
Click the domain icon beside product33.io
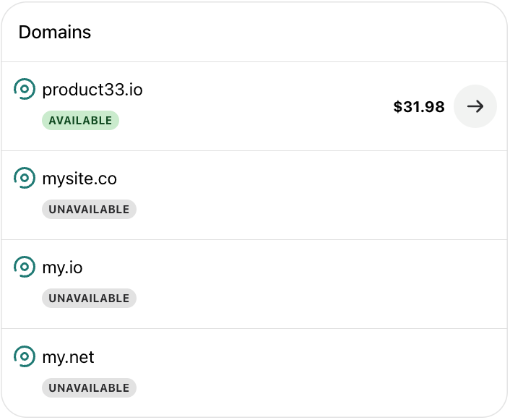pyautogui.click(x=25, y=89)
